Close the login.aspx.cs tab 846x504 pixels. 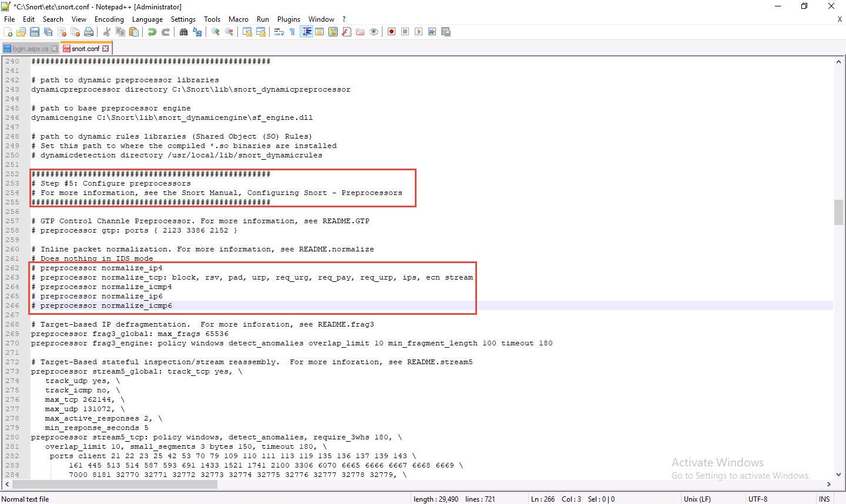pos(55,49)
